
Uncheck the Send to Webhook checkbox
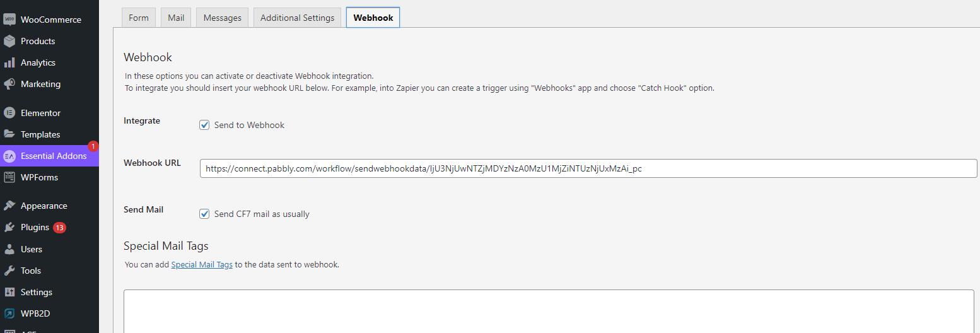click(x=204, y=125)
